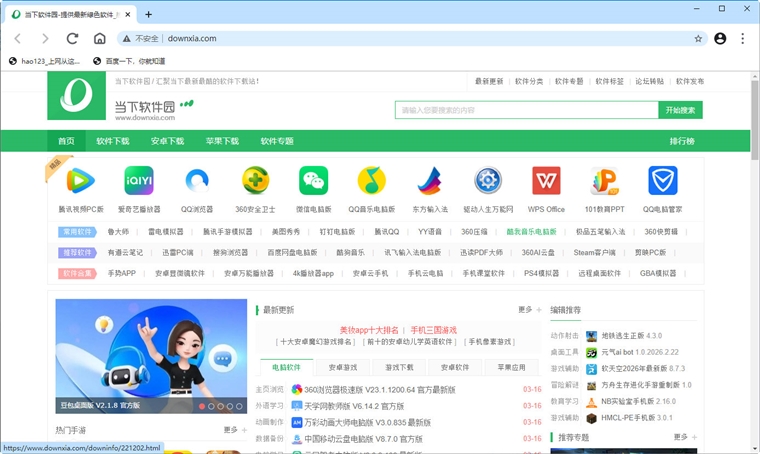Click the downxia.com address bar
The height and width of the screenshot is (454, 760).
coord(412,38)
